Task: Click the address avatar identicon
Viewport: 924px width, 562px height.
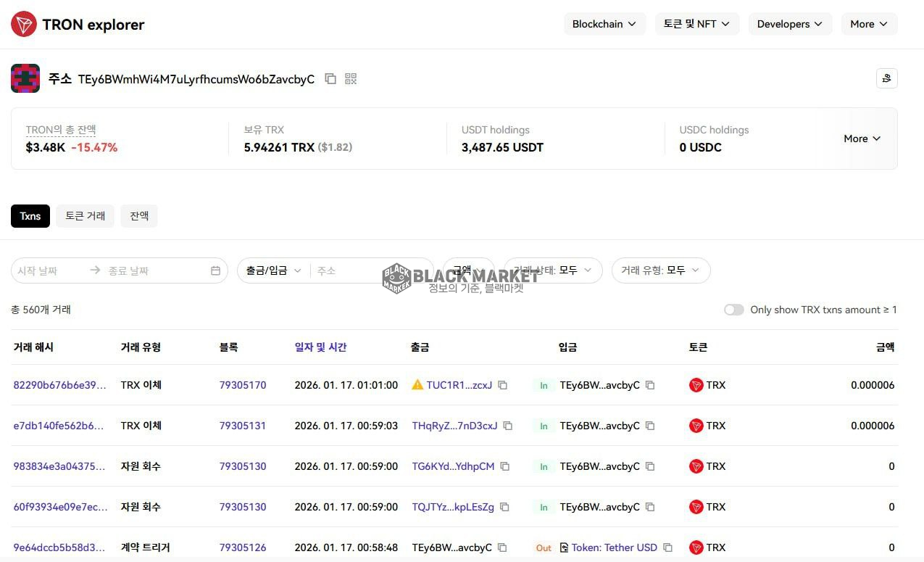Action: click(25, 78)
